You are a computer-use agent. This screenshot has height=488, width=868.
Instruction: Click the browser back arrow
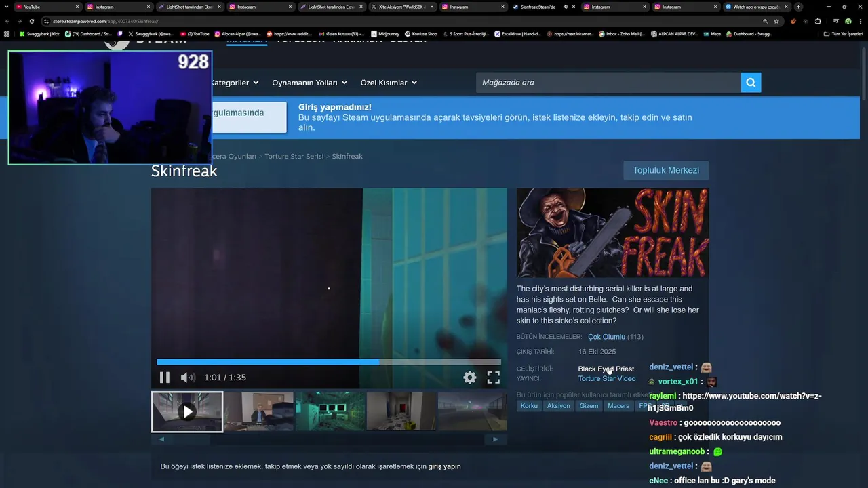(7, 21)
